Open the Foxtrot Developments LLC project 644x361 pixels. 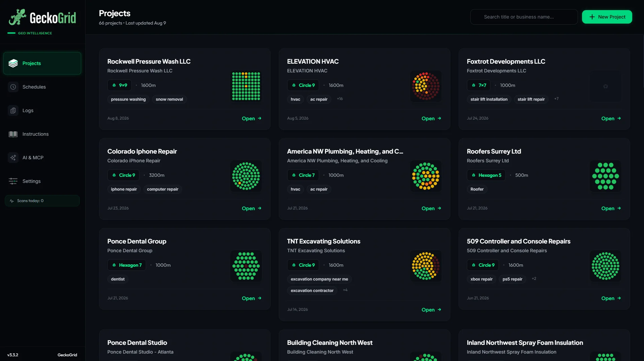pos(611,119)
